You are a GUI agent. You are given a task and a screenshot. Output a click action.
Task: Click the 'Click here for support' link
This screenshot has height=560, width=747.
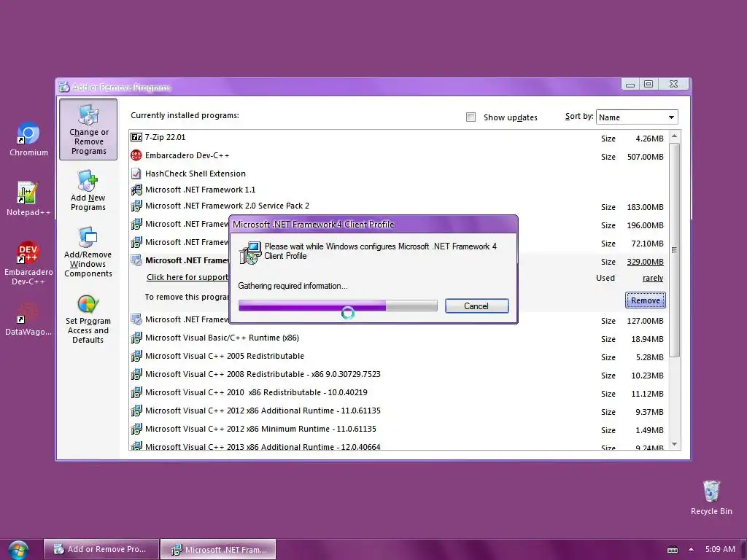[x=187, y=277]
